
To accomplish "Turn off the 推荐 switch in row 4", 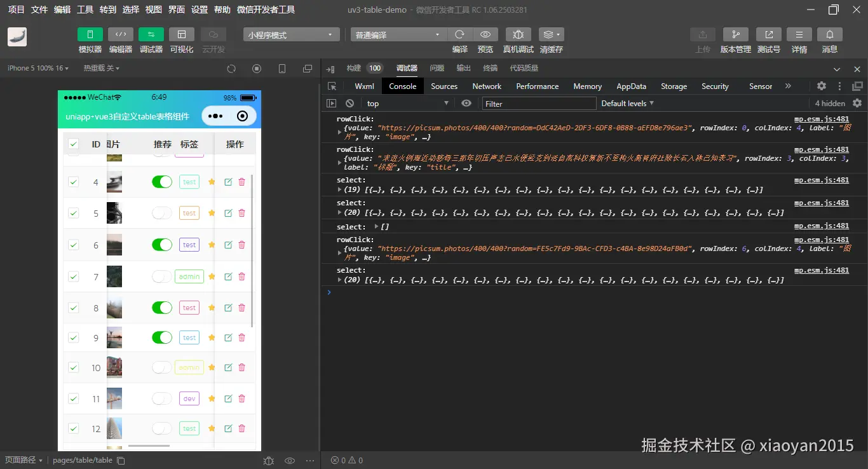I will (162, 182).
